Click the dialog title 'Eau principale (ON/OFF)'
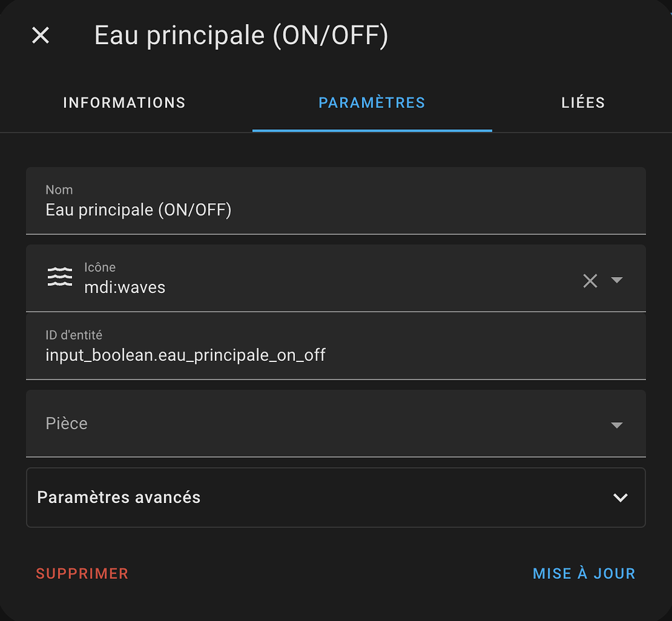Screen dimensions: 672x621 point(241,35)
